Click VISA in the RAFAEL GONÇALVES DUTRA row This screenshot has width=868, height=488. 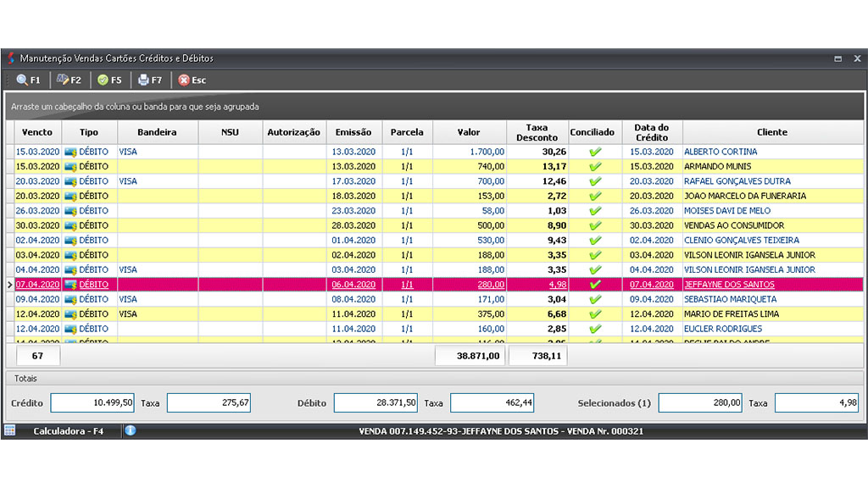128,181
